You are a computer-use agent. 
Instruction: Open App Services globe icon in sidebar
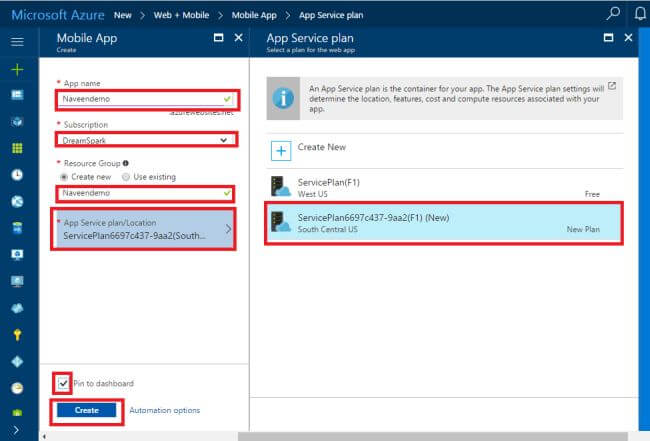point(17,201)
